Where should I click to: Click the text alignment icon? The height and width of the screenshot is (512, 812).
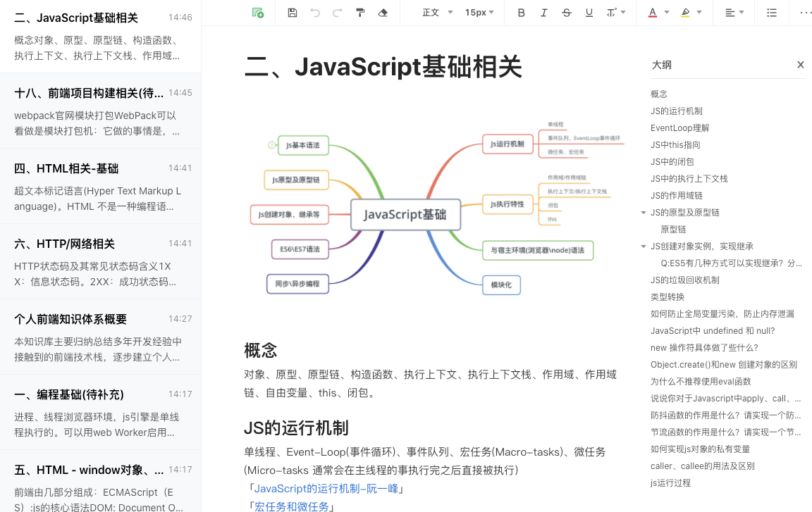(730, 13)
